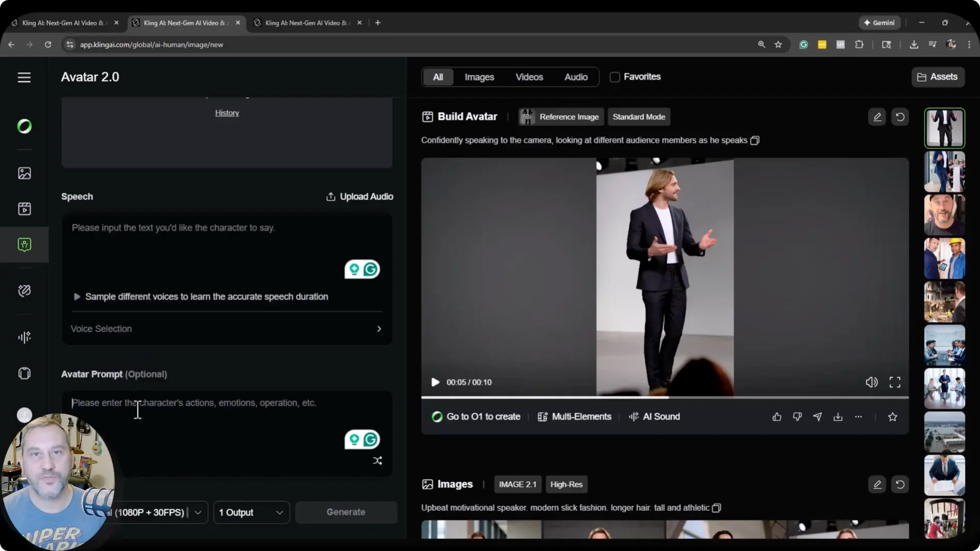Viewport: 980px width, 551px height.
Task: Select the bearded man face thumbnail
Action: 944,215
